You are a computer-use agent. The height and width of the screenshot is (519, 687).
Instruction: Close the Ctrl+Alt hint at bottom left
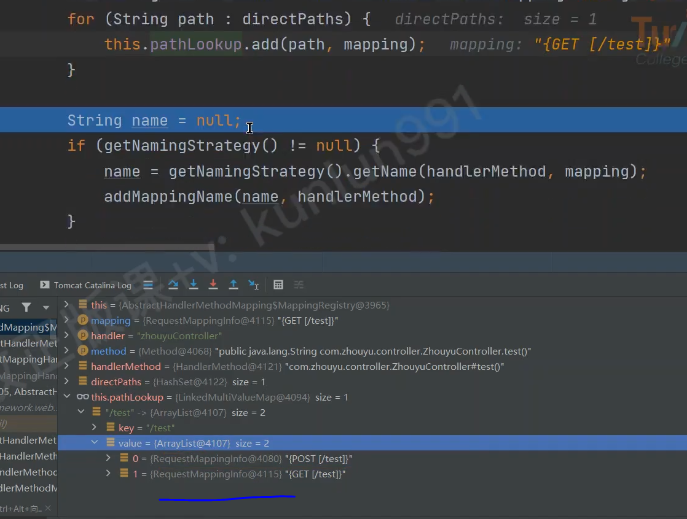pyautogui.click(x=48, y=508)
